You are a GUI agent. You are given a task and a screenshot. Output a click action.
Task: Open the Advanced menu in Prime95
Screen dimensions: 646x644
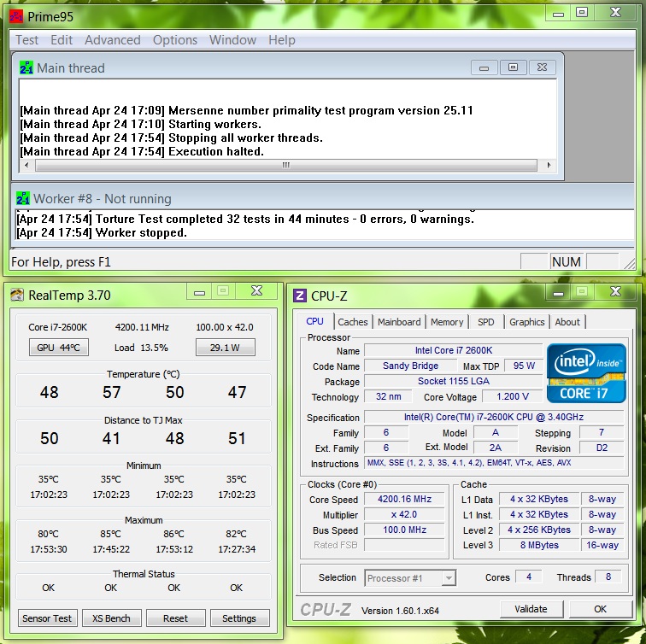113,40
